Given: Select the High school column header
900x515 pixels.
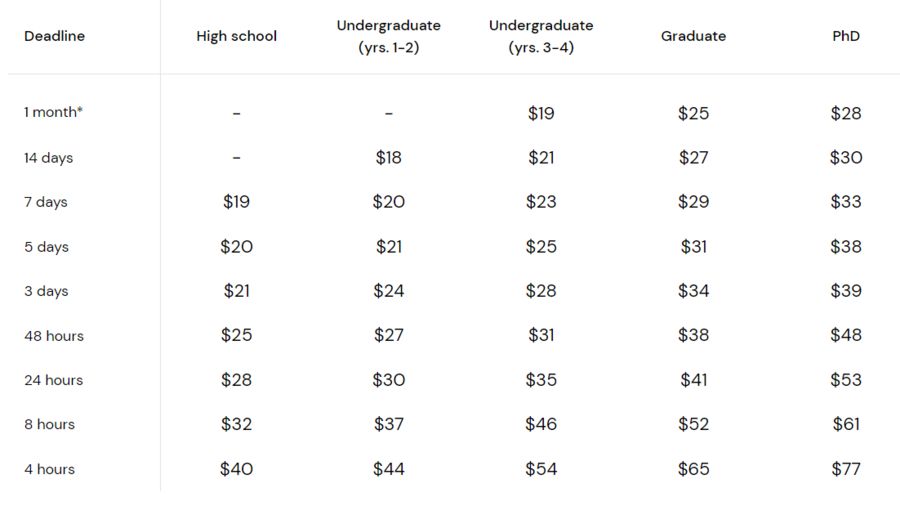Looking at the screenshot, I should [236, 36].
